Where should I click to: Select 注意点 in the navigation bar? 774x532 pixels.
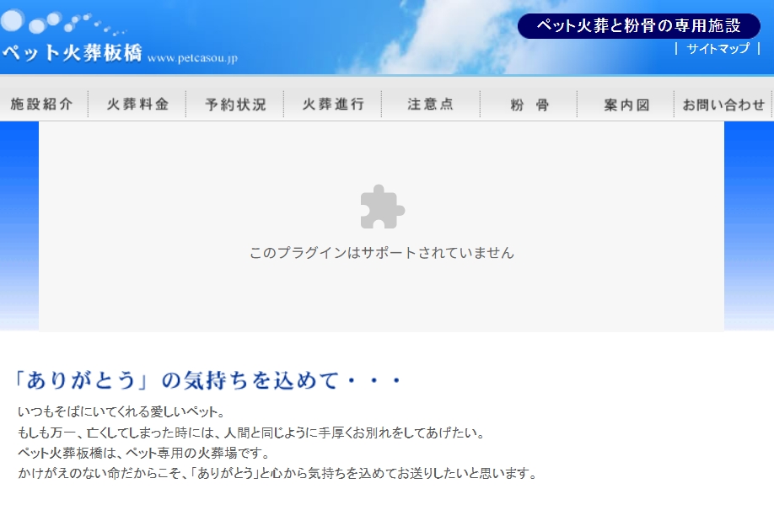[x=431, y=105]
